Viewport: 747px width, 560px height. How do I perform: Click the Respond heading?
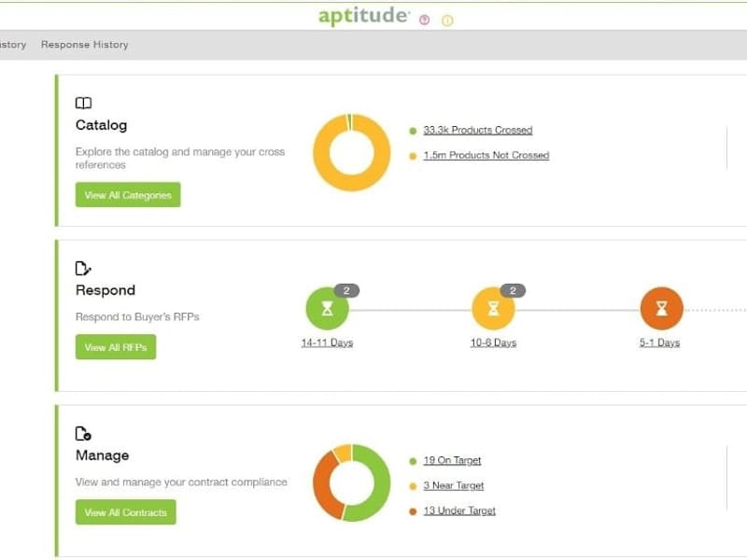tap(106, 290)
